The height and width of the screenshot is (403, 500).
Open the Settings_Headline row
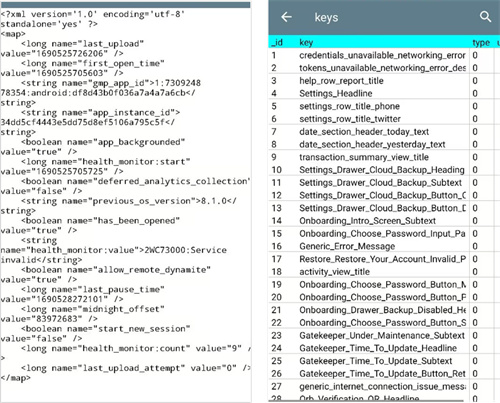tap(384, 93)
